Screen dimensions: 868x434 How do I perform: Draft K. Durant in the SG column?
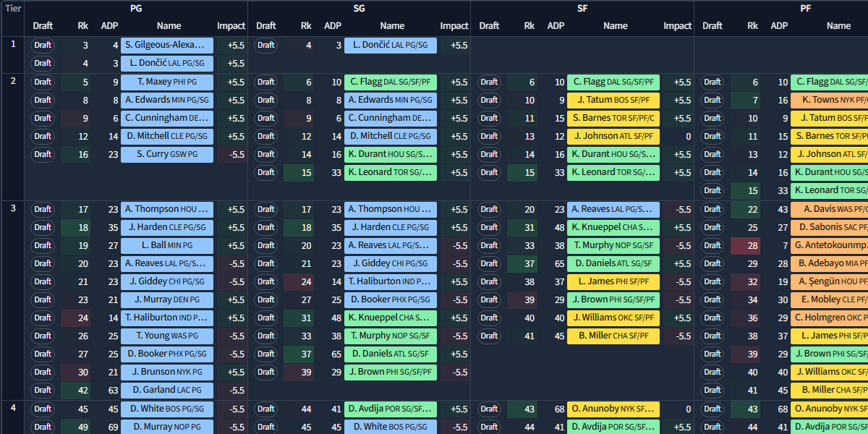[265, 155]
